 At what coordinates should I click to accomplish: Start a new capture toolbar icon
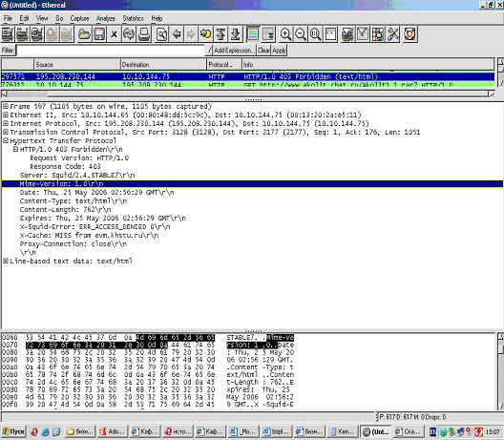coord(37,34)
